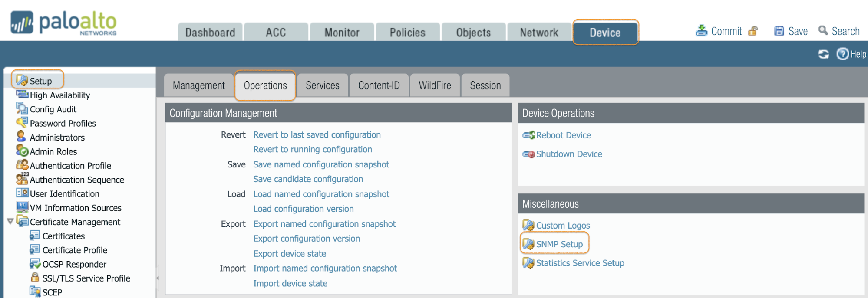
Task: Click the Shutdown Device icon
Action: pos(528,154)
